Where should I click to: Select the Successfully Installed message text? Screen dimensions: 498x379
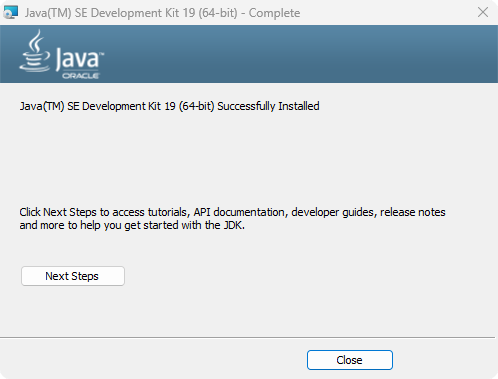coord(169,106)
